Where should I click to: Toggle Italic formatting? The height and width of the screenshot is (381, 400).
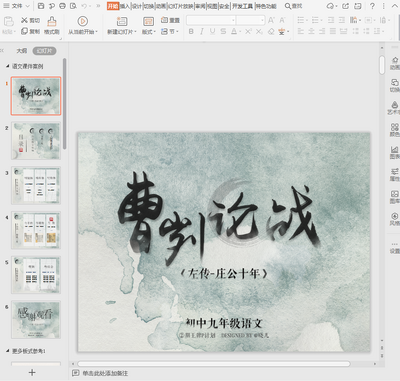202,31
